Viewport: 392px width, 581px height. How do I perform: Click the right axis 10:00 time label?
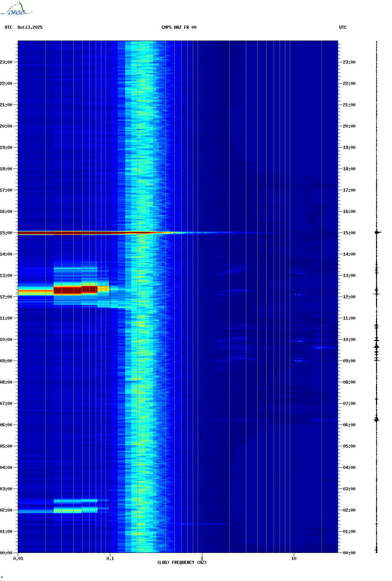349,340
